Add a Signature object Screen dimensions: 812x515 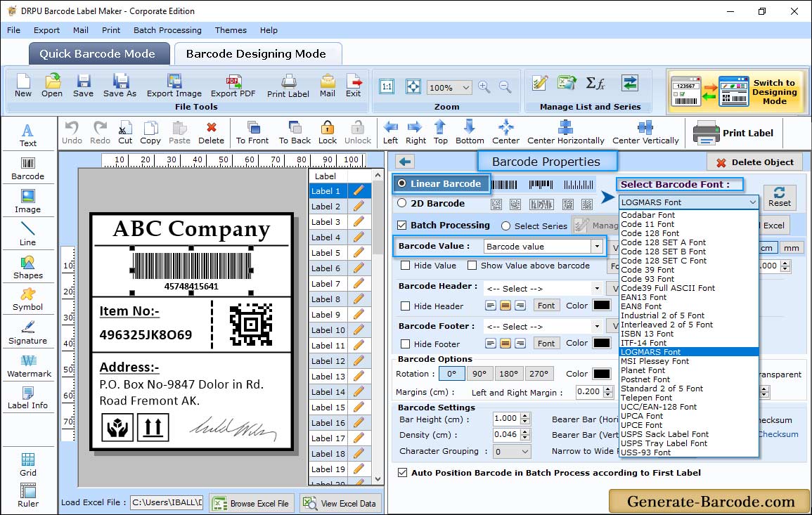pyautogui.click(x=28, y=333)
